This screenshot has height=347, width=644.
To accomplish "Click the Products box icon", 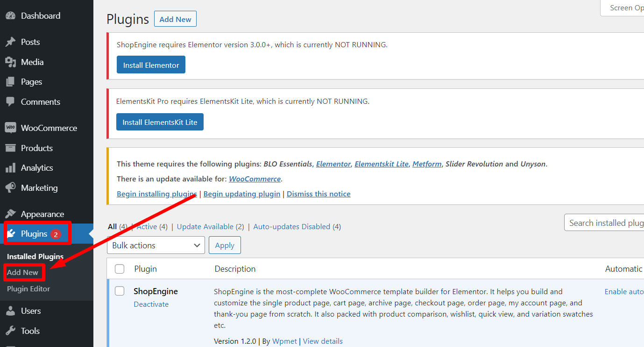I will click(10, 148).
